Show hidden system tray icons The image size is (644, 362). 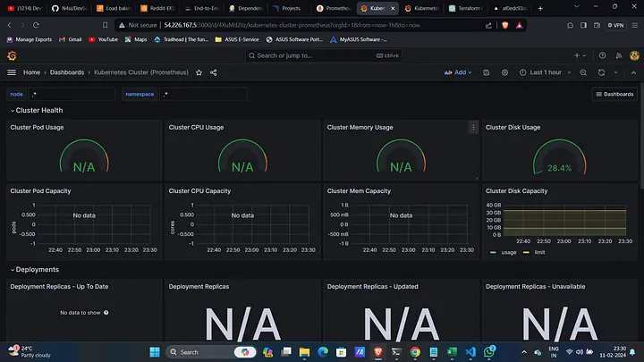coord(524,352)
